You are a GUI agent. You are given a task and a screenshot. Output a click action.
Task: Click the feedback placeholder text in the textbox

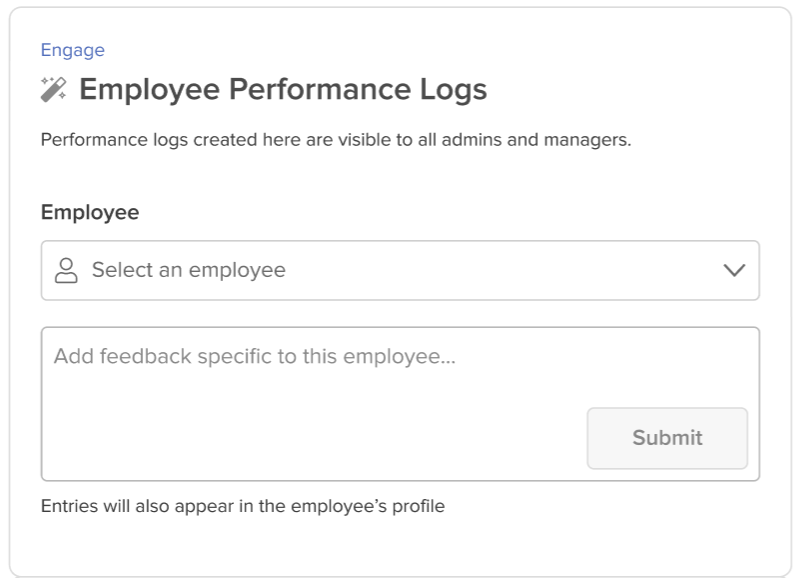tap(255, 357)
